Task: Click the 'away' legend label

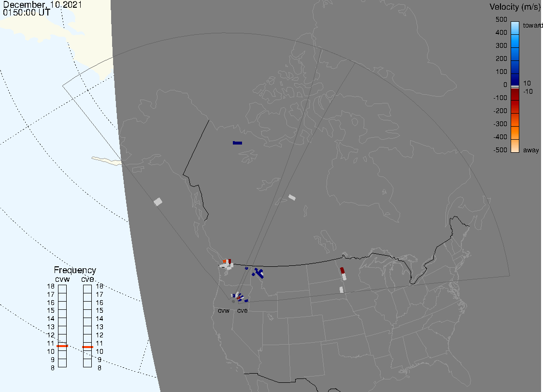Action: coord(531,150)
